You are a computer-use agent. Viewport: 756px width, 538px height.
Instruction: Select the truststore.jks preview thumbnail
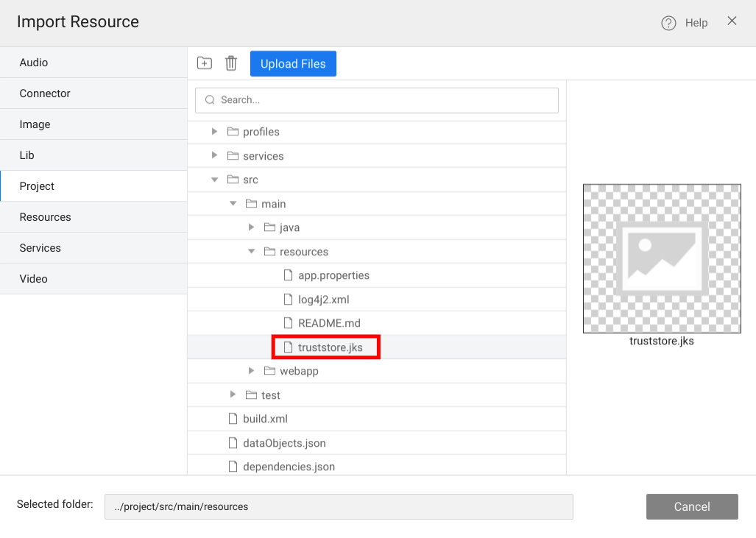click(x=662, y=258)
